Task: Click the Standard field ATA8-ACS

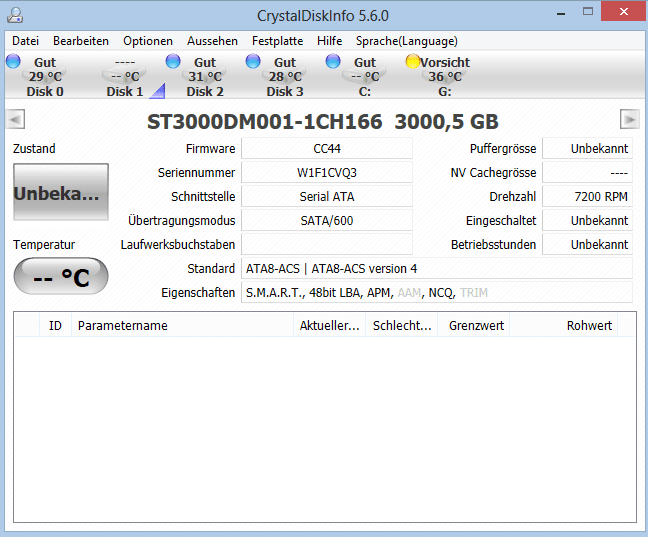Action: pyautogui.click(x=437, y=268)
